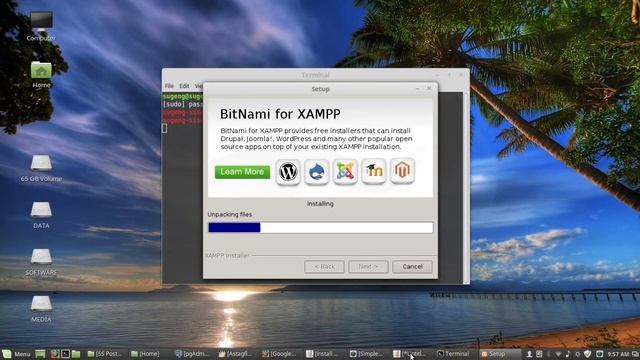Click the Moodle graduation cap icon
This screenshot has width=640, height=360.
[x=373, y=171]
